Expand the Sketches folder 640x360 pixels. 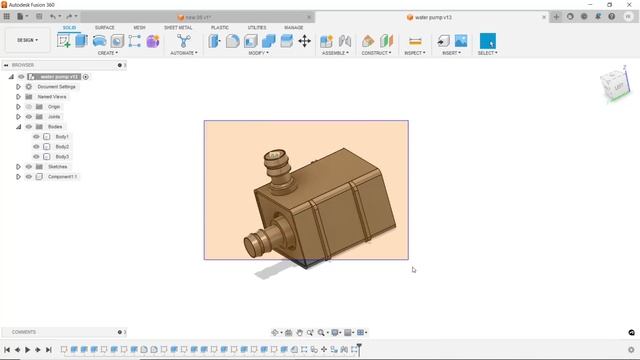[x=18, y=167]
